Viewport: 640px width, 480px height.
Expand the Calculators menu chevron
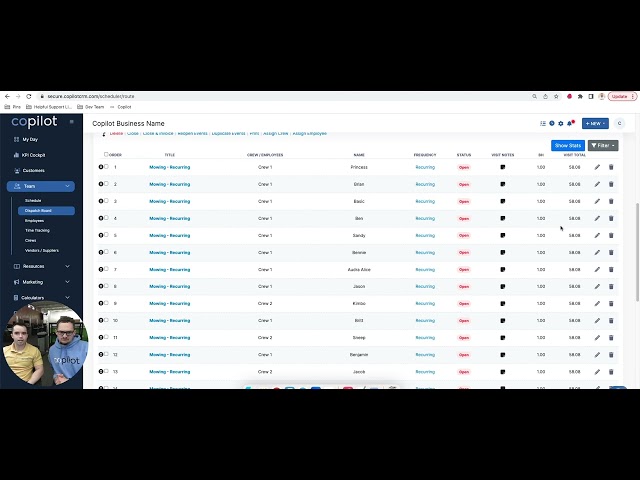(67, 298)
